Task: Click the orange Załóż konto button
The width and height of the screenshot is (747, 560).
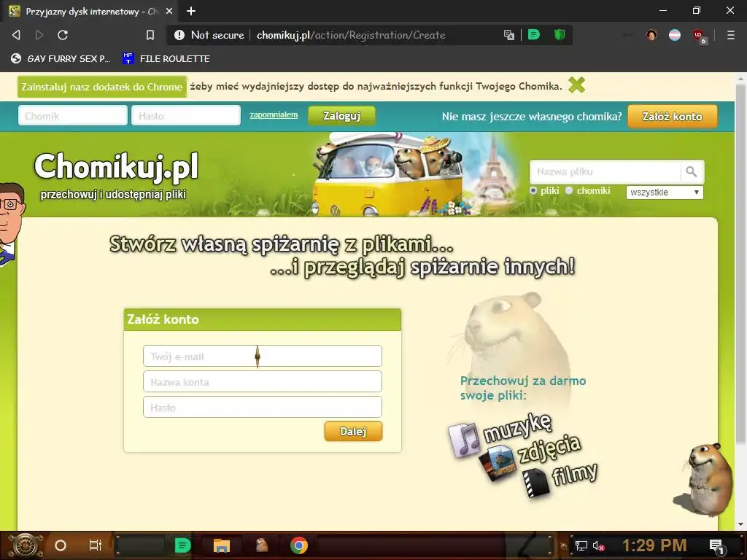Action: click(672, 117)
